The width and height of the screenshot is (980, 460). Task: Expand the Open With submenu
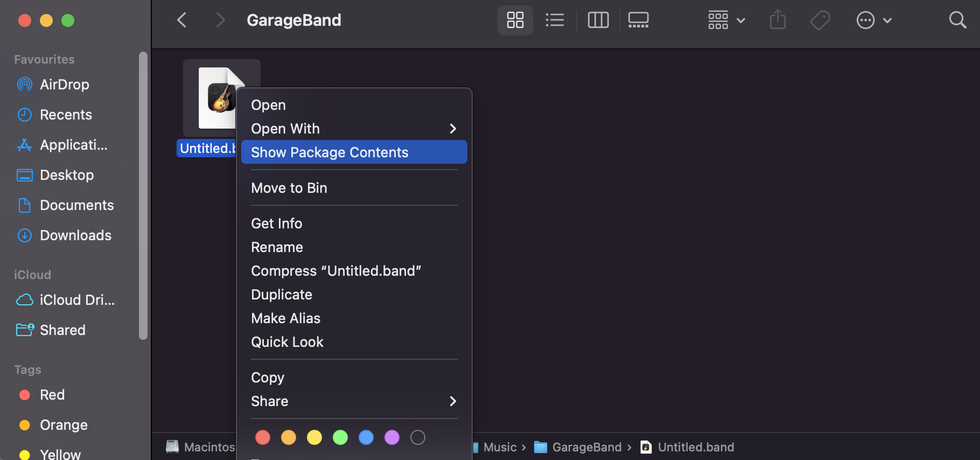tap(354, 129)
